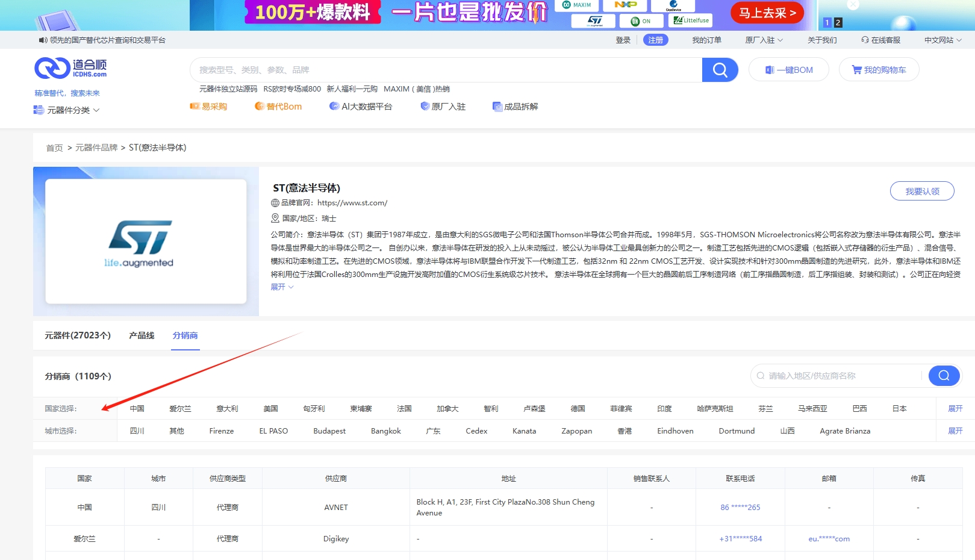Filter by country 马来西亚
The width and height of the screenshot is (975, 560).
(813, 408)
